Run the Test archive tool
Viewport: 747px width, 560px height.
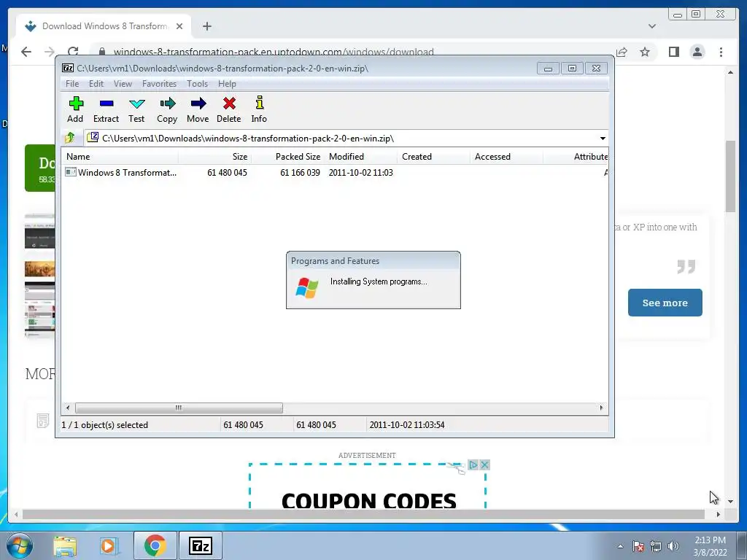[x=136, y=109]
